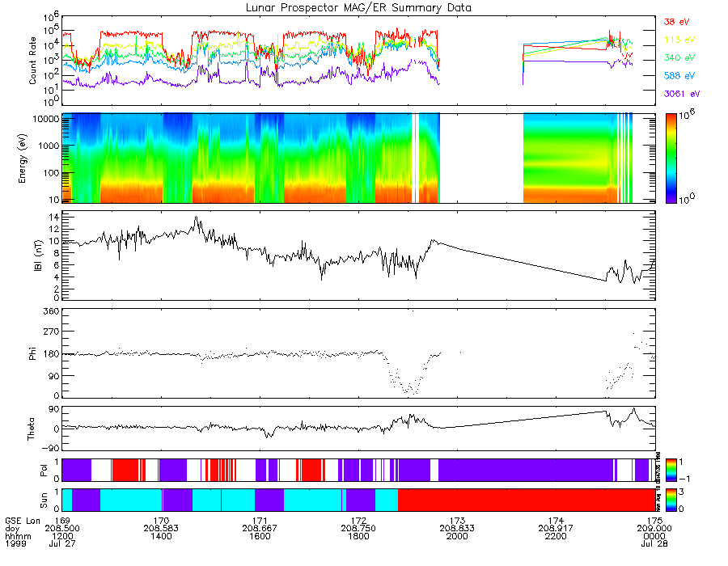Click the Pol panel color scale bar

point(671,470)
